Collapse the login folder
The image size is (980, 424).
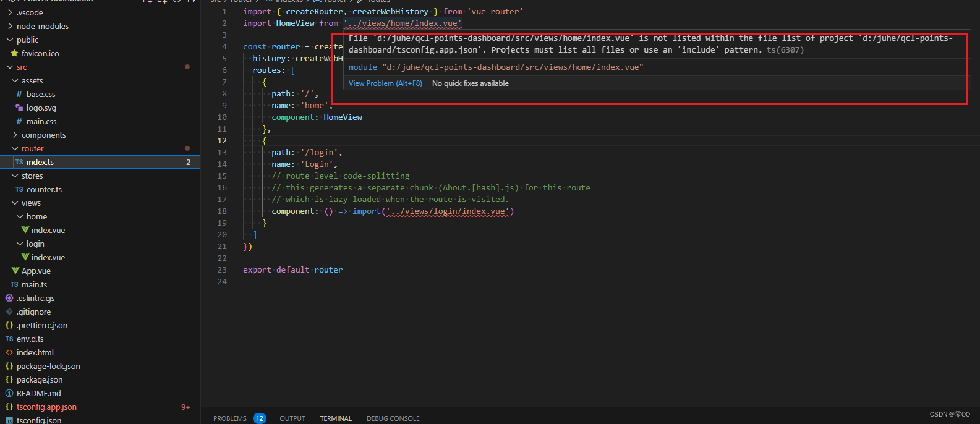[x=20, y=244]
